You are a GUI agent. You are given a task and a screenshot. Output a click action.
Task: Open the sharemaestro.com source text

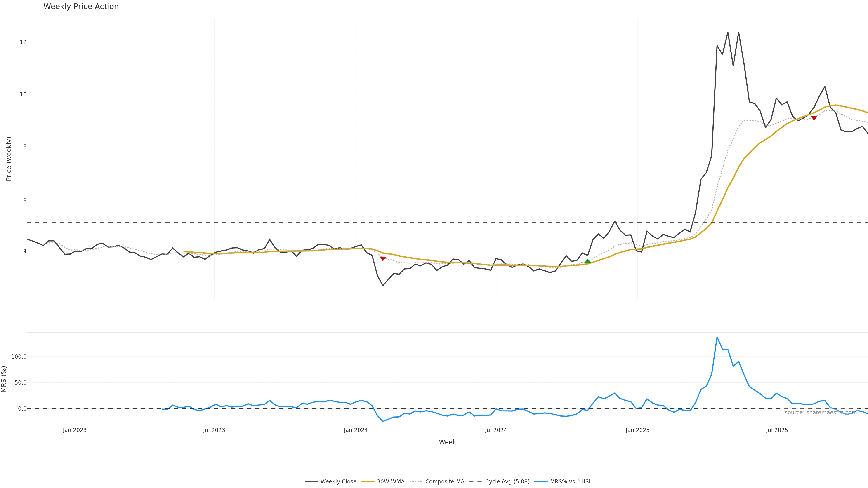pyautogui.click(x=821, y=413)
